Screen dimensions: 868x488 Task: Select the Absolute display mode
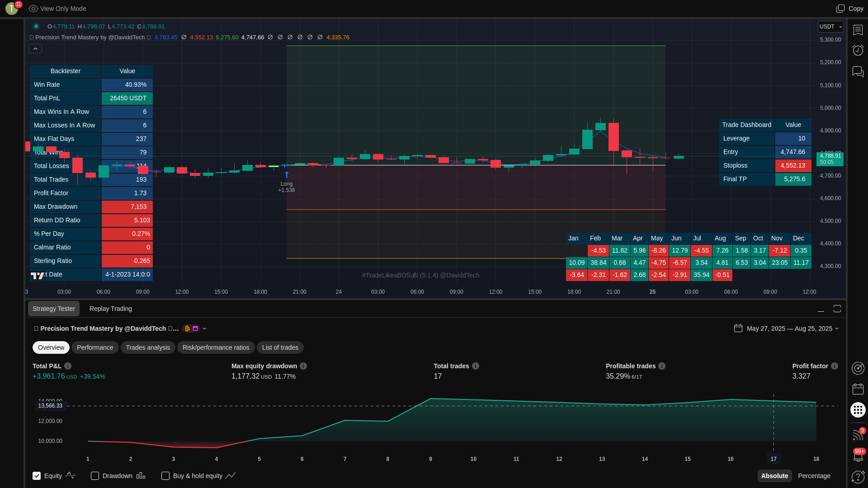coord(774,476)
